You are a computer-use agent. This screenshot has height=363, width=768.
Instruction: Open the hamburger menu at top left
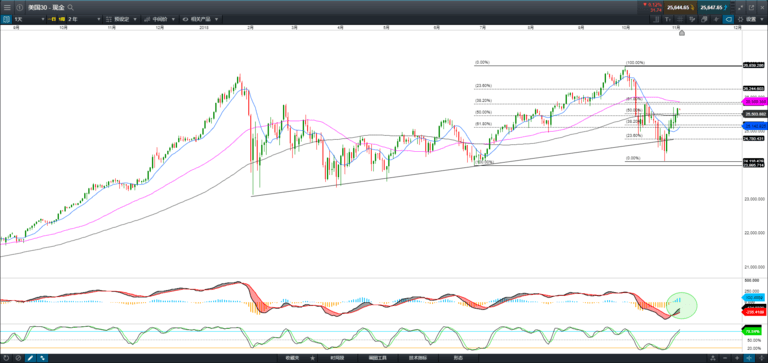coord(7,7)
